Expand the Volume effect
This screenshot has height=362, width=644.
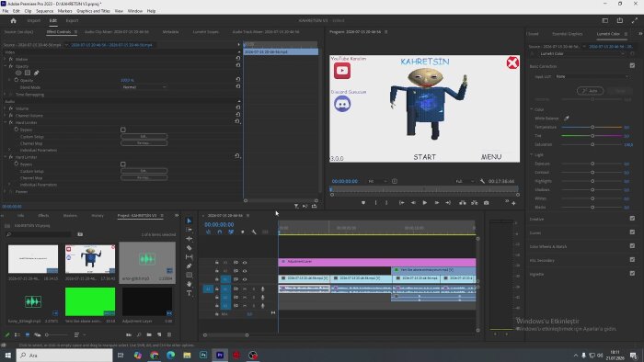point(5,108)
